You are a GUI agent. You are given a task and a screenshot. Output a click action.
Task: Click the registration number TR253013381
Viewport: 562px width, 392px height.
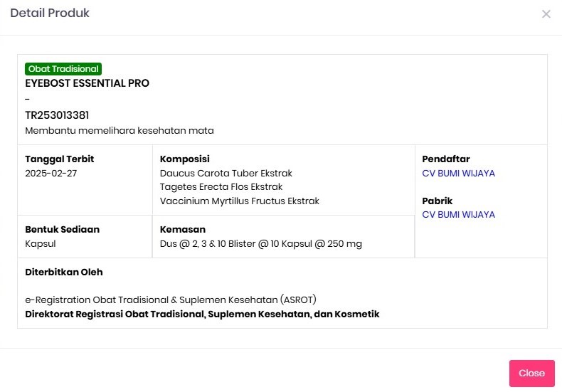(57, 115)
